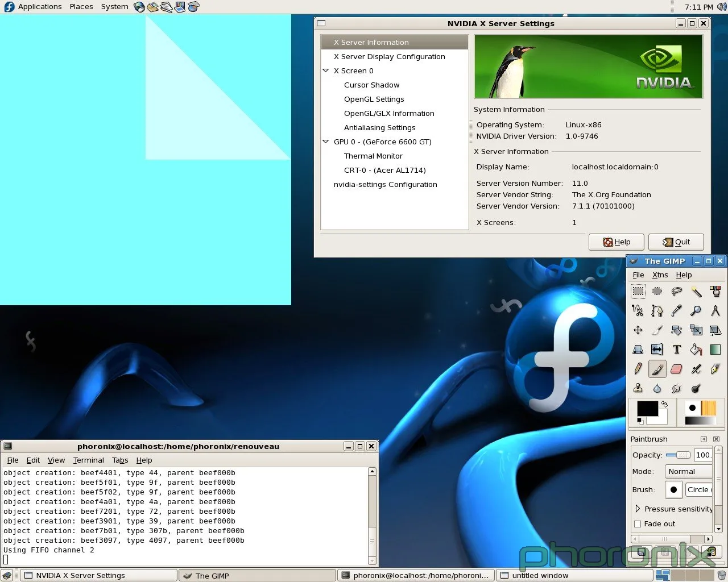The image size is (728, 582).
Task: Select the Paths tool in GIMP
Action: point(657,311)
